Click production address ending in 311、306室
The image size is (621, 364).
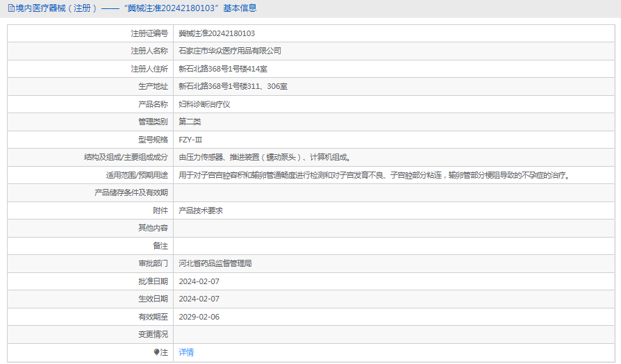pos(233,86)
